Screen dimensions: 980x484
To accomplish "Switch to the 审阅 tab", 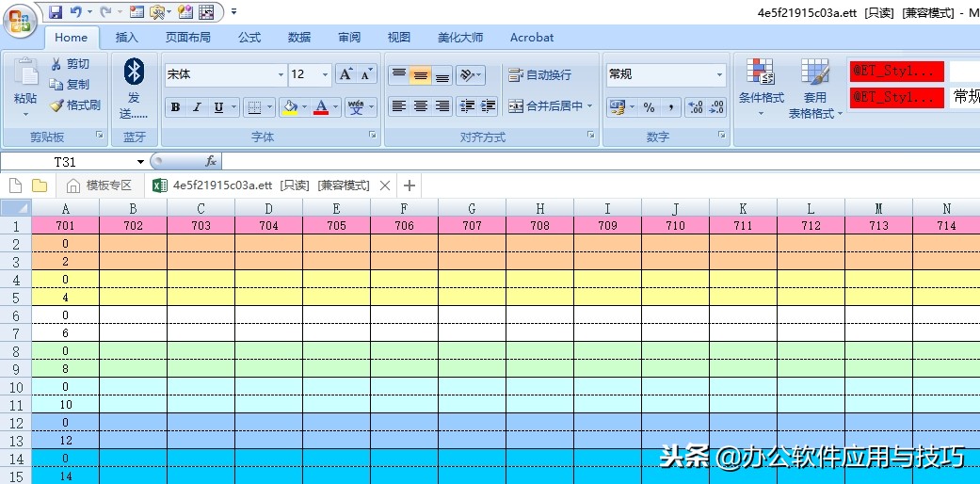I will 349,38.
